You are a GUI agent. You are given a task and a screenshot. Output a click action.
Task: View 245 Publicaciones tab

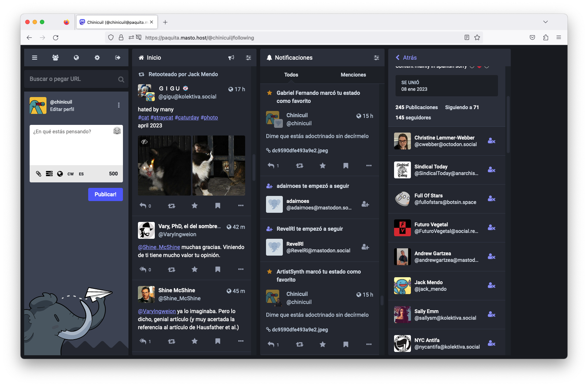point(416,107)
